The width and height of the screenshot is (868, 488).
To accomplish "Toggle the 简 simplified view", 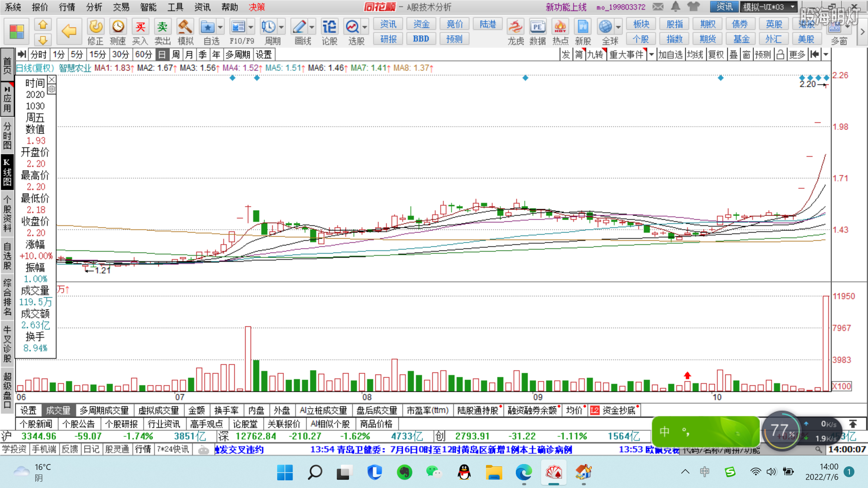I will 579,55.
